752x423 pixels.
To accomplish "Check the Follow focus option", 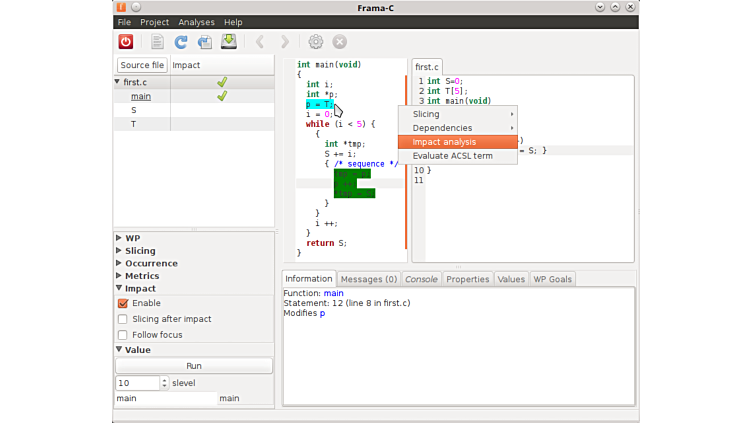I will pyautogui.click(x=123, y=335).
